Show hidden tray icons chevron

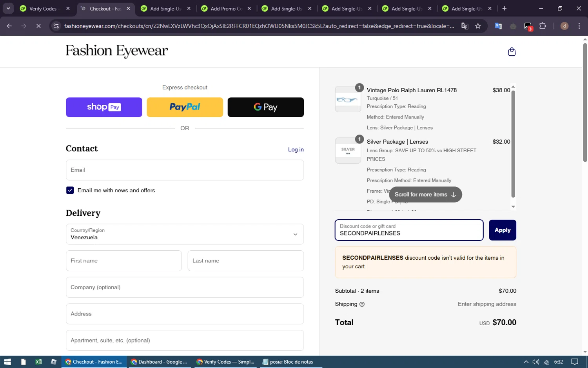(526, 362)
